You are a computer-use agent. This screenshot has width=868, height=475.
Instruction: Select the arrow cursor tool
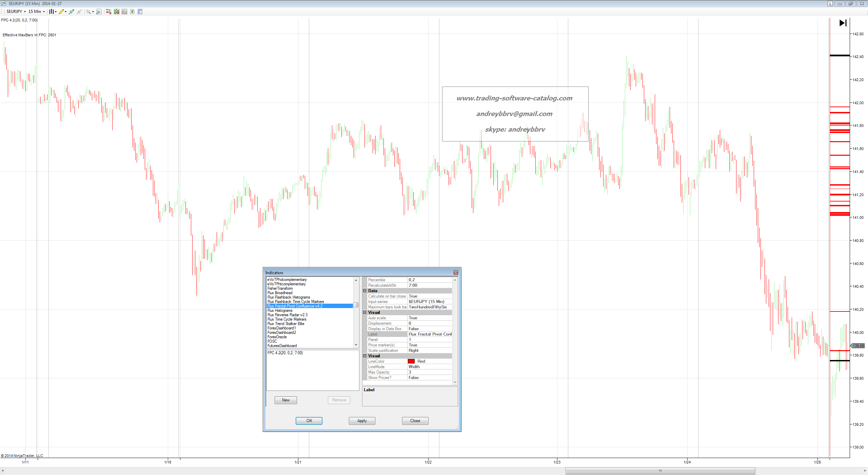coord(88,12)
